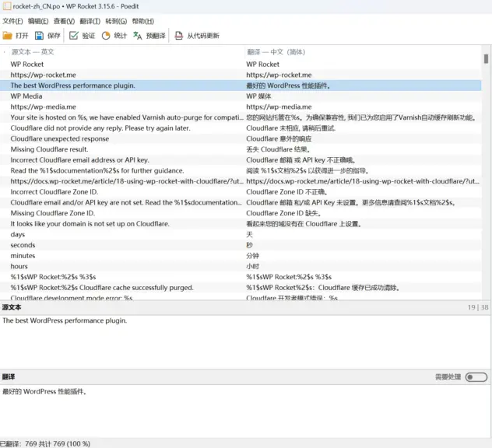This screenshot has width=492, height=448.
Task: Click translation cell 'Cloudflare Zone ID 不正确。'
Action: 286,192
